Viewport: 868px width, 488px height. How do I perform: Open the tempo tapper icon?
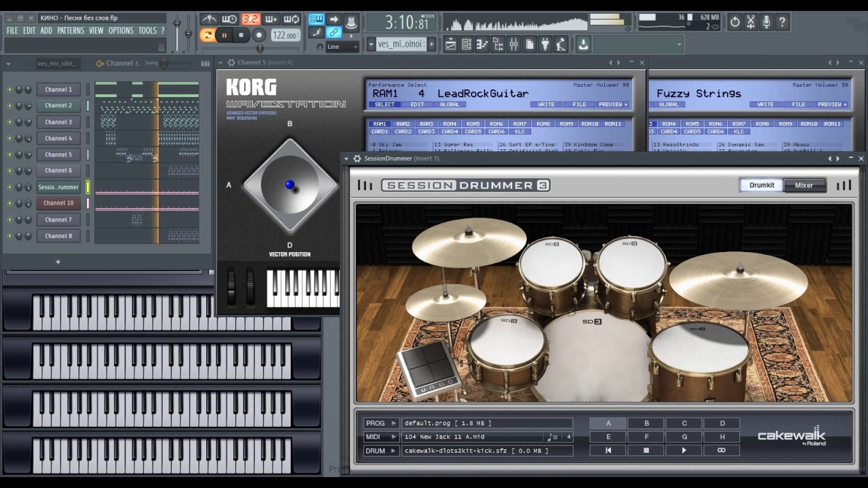click(561, 45)
